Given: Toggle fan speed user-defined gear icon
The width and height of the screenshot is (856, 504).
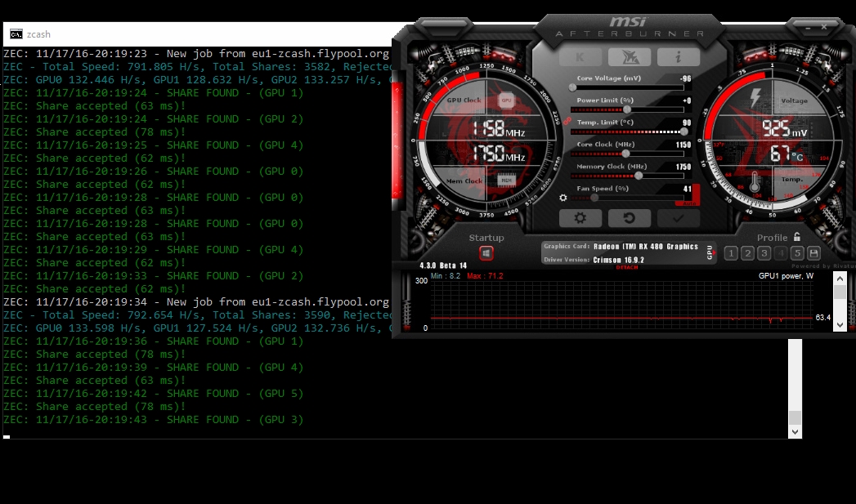Looking at the screenshot, I should click(x=563, y=198).
